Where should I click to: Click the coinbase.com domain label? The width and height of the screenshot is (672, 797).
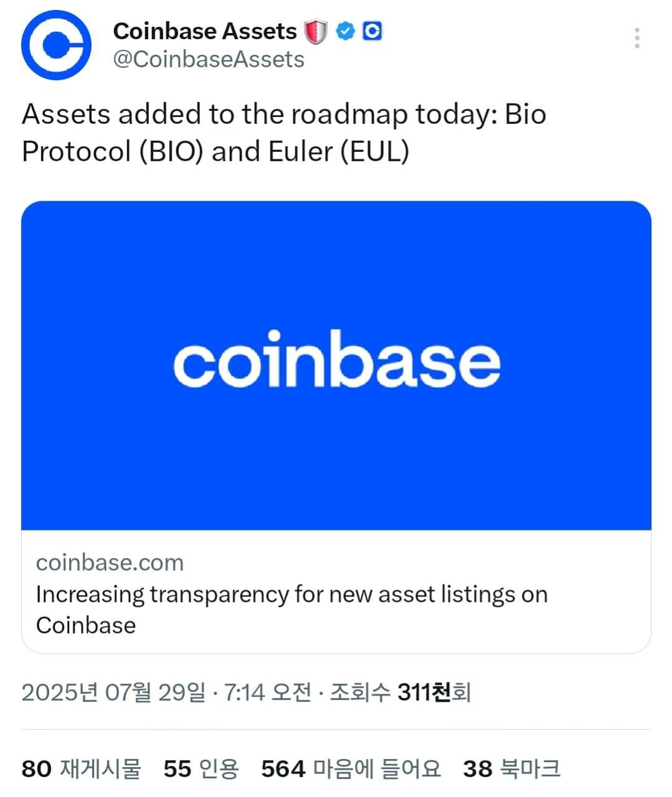pyautogui.click(x=110, y=562)
